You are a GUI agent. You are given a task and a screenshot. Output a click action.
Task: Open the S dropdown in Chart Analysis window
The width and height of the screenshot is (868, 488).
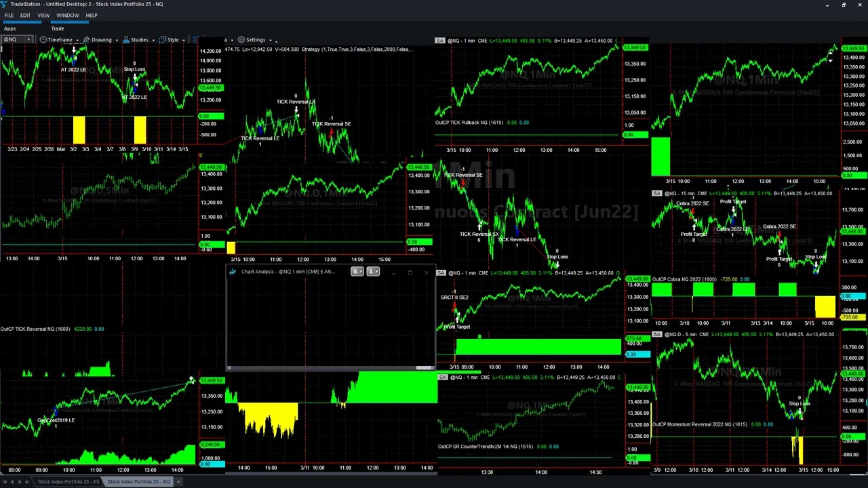click(x=357, y=272)
